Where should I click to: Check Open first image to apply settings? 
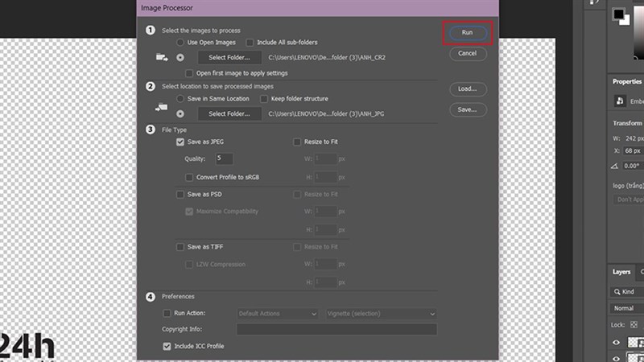(x=189, y=73)
